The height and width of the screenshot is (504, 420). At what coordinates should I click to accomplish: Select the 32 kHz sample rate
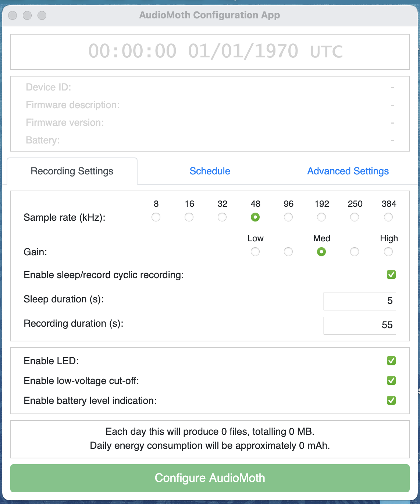[x=222, y=217]
